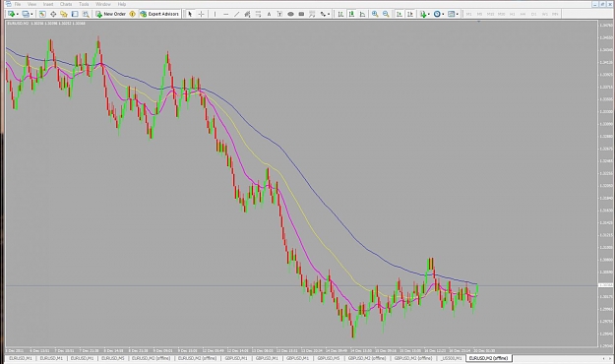Switch chart to line chart
This screenshot has height=364, width=615.
click(362, 14)
